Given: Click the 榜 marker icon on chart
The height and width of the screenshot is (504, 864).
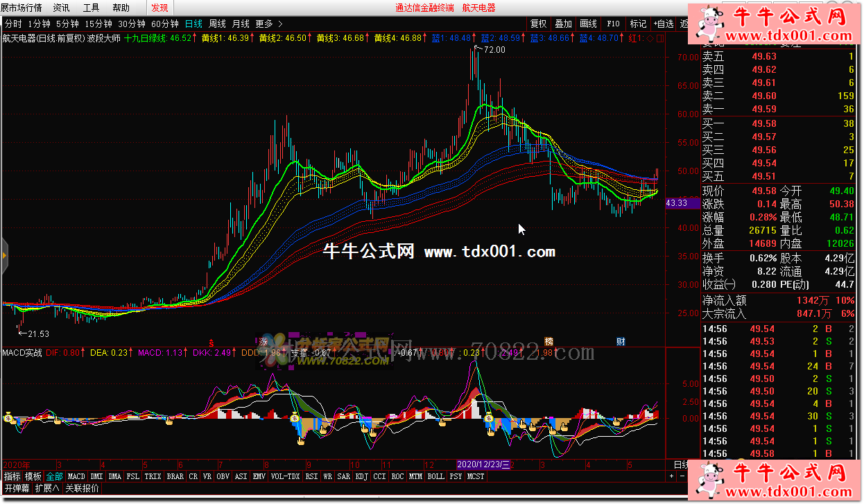Looking at the screenshot, I should (548, 341).
